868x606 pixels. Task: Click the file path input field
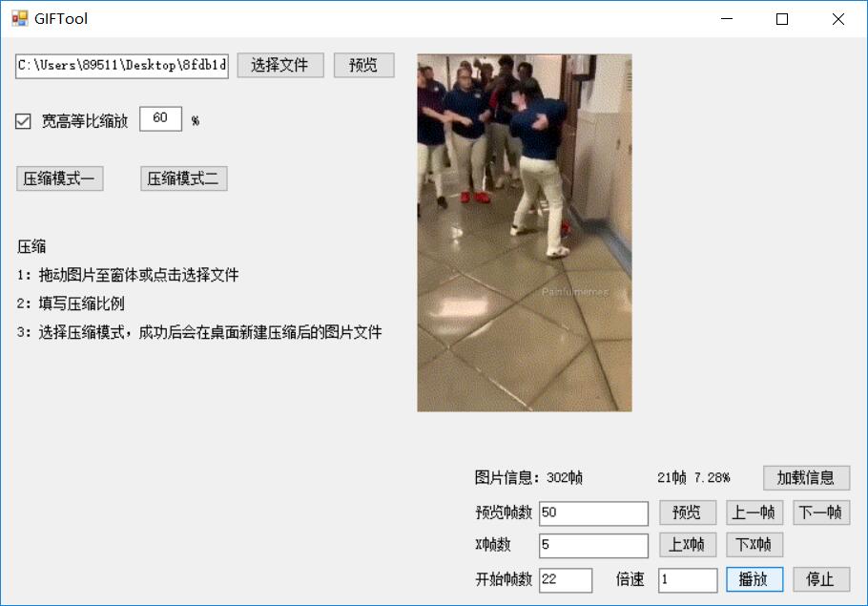pos(122,66)
